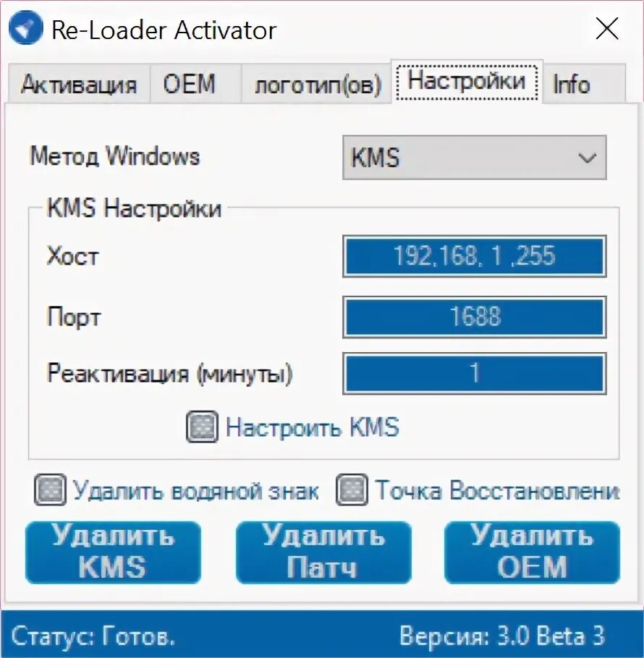This screenshot has width=644, height=658.
Task: Click the Хост label
Action: click(x=72, y=255)
